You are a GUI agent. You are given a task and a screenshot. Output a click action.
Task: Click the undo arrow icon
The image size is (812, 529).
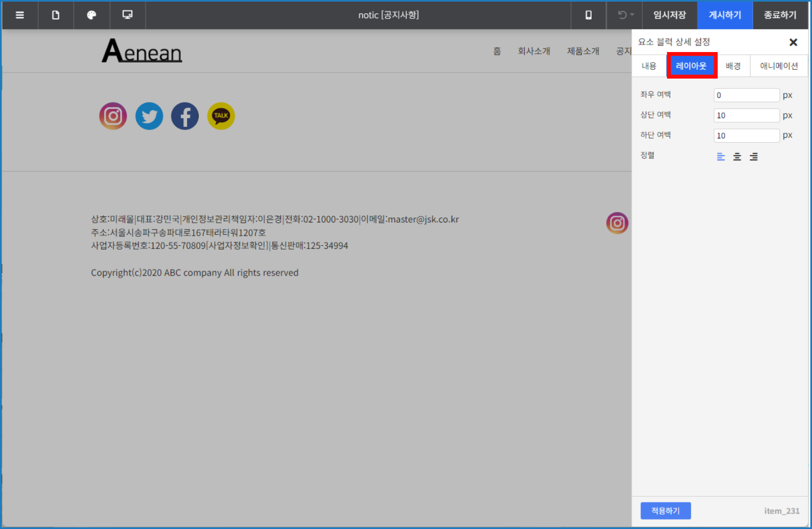point(620,15)
